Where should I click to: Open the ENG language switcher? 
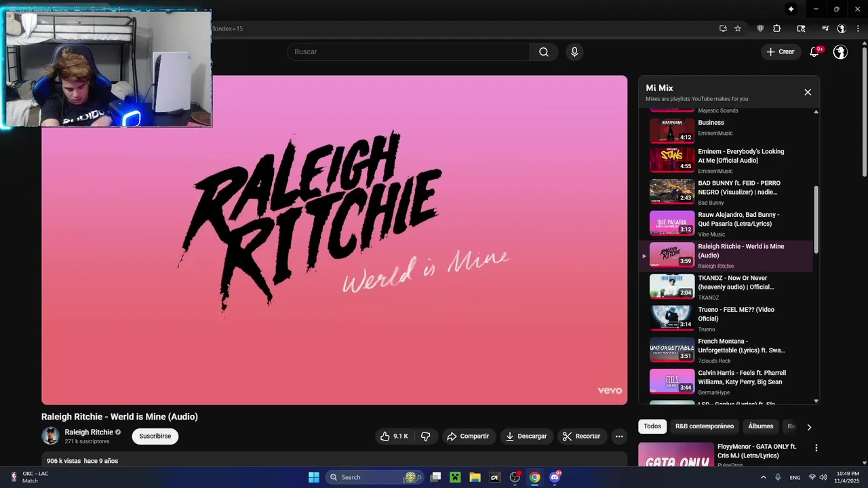(x=795, y=477)
